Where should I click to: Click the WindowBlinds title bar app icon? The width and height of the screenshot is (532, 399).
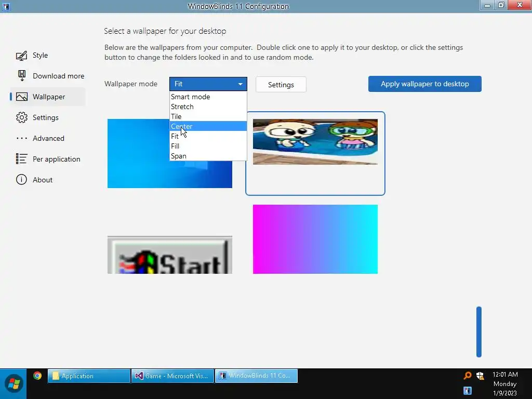(6, 6)
